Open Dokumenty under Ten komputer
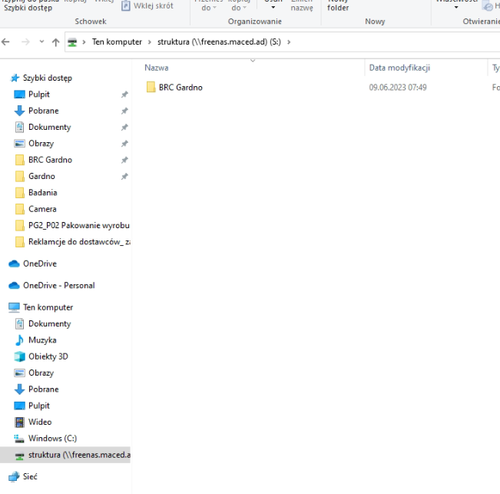 (x=50, y=324)
